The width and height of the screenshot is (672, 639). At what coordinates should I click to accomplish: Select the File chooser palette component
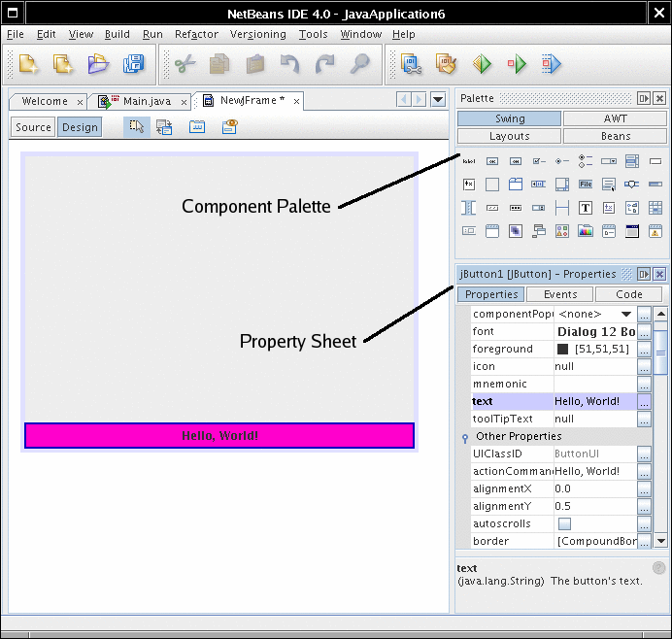click(x=586, y=184)
